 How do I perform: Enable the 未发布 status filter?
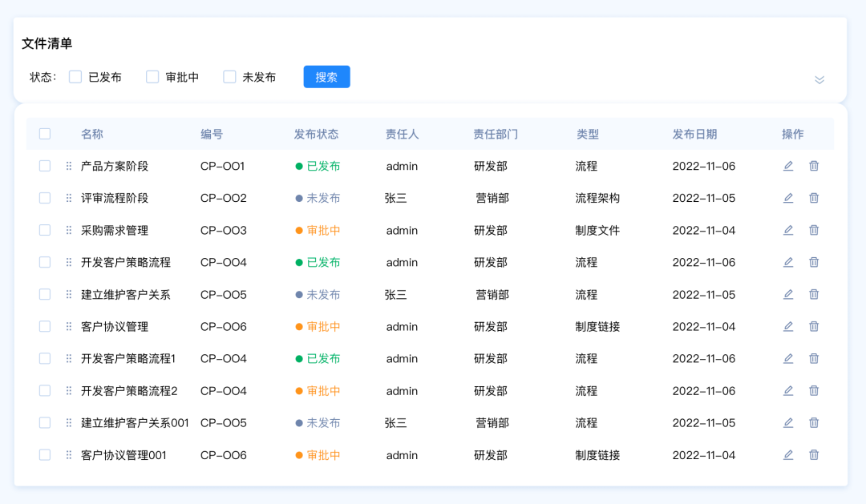(x=229, y=77)
